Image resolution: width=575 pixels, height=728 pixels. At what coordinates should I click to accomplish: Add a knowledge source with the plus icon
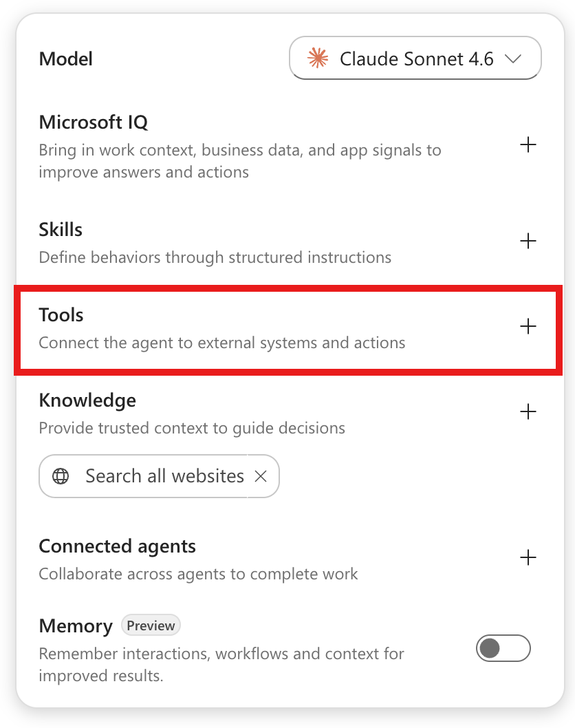[x=528, y=411]
